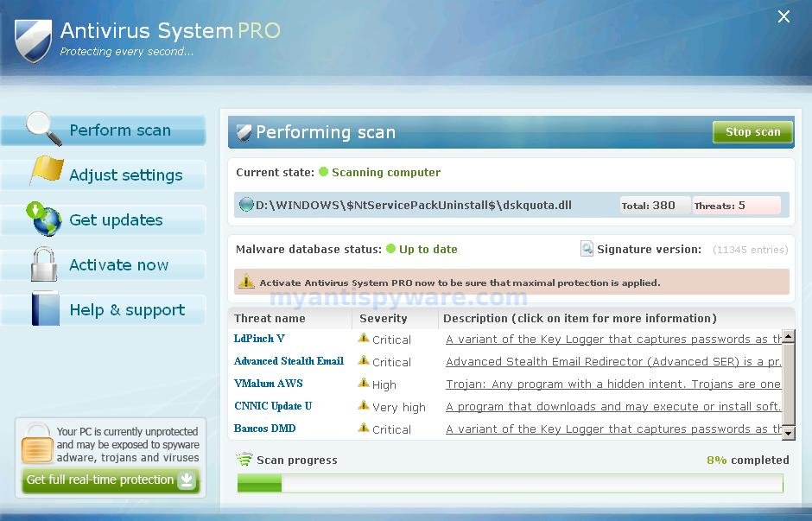This screenshot has height=521, width=812.
Task: Click the threat list scroll down arrow
Action: click(788, 433)
